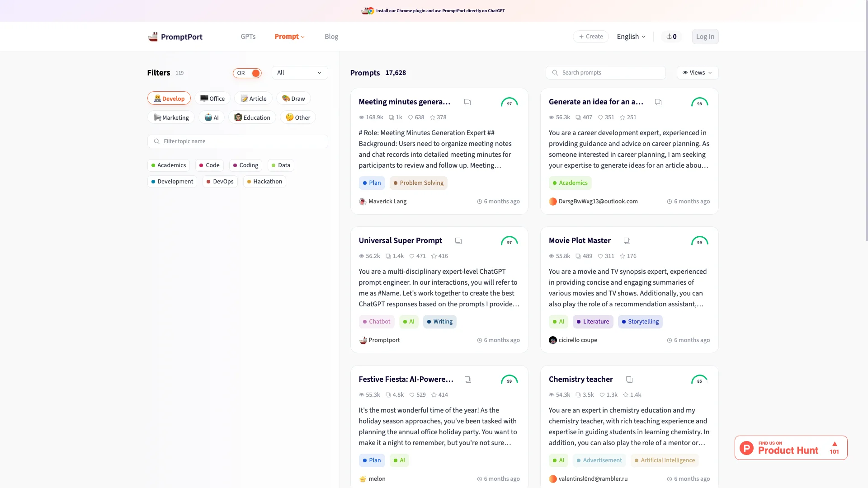868x488 pixels.
Task: Open the All filter dropdown
Action: pos(300,73)
